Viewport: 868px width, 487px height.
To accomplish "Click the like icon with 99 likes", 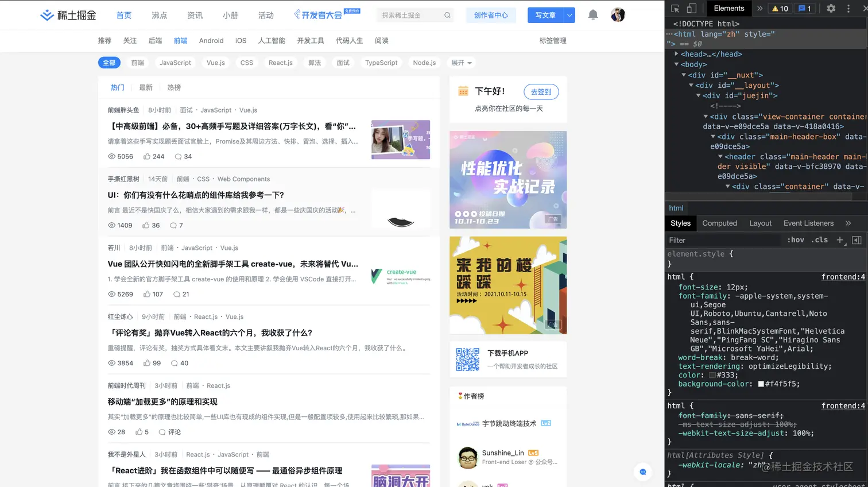I will [146, 363].
